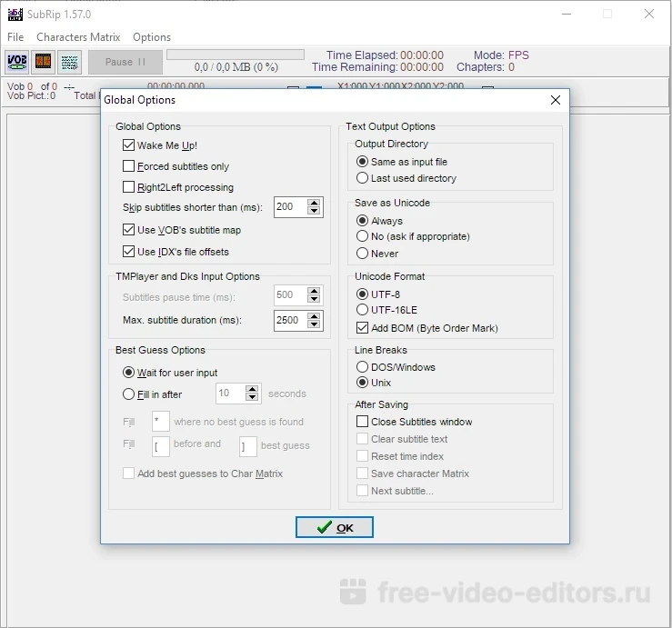Open the VOB file toolbar icon

point(17,62)
